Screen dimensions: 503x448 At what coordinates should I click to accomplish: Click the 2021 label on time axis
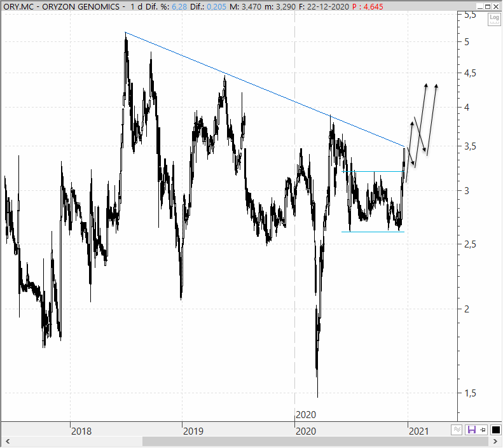pyautogui.click(x=418, y=431)
